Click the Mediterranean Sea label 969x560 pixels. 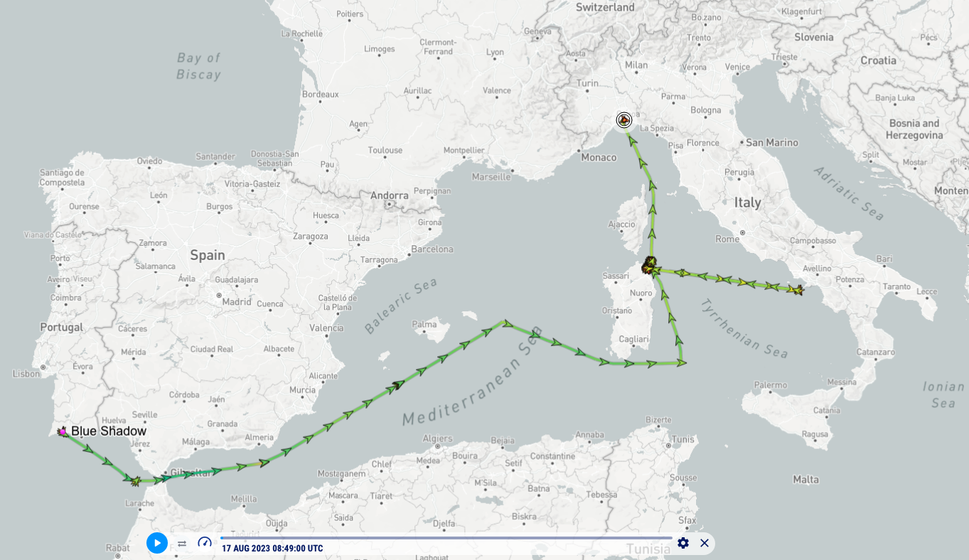[472, 376]
